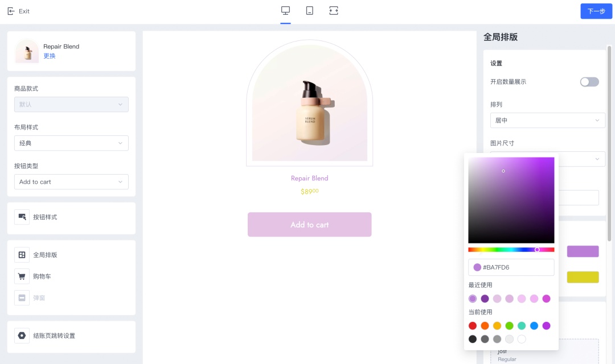Click the 更换 replace product link
615x364 pixels.
(50, 56)
